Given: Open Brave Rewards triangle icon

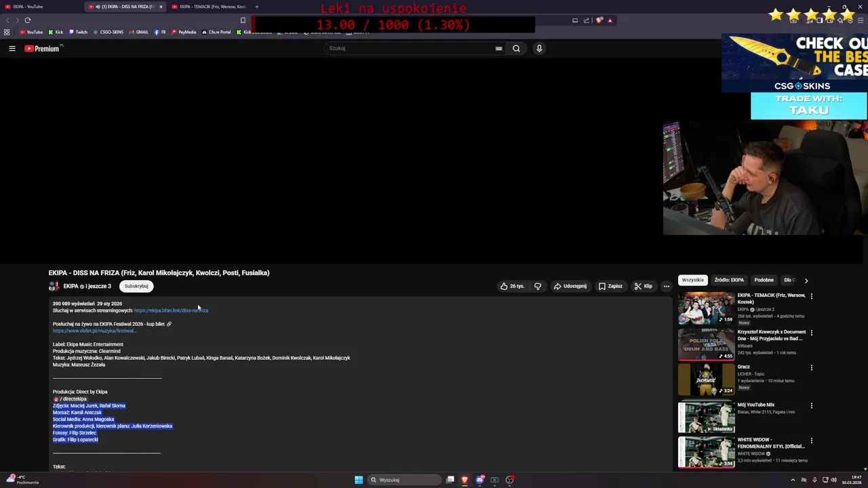Looking at the screenshot, I should [610, 20].
